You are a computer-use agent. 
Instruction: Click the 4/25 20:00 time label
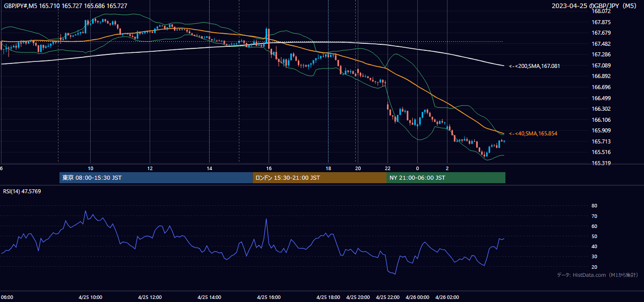[358, 297]
